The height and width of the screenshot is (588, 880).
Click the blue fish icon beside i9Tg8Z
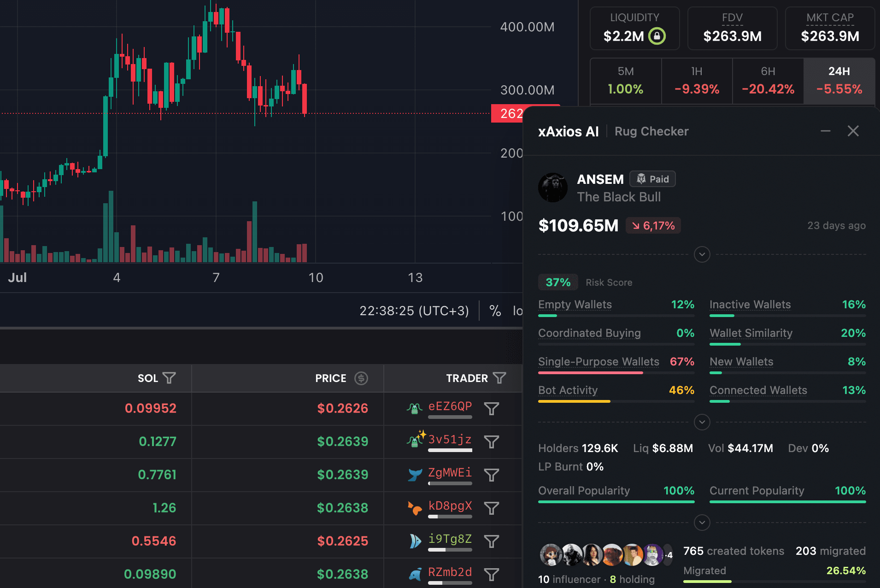[415, 541]
